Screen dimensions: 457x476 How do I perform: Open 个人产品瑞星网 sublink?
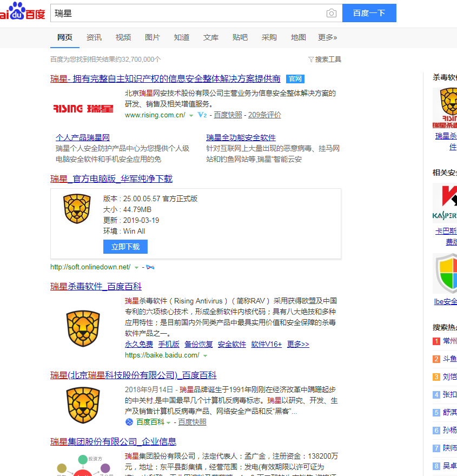(83, 137)
